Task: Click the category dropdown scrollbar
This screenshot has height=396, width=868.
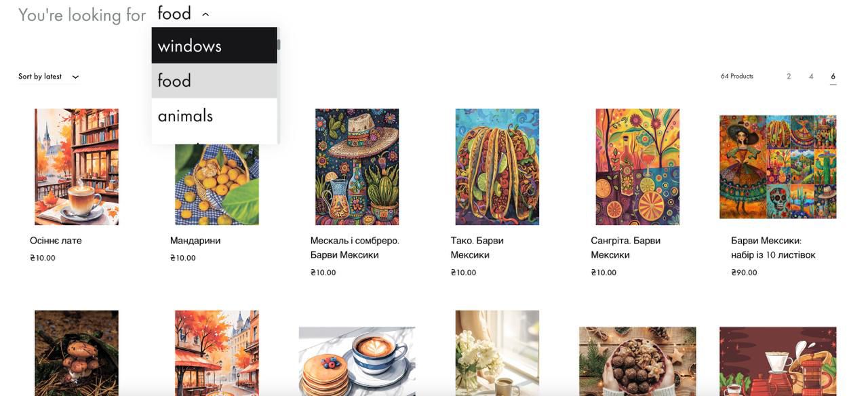Action: coord(278,45)
